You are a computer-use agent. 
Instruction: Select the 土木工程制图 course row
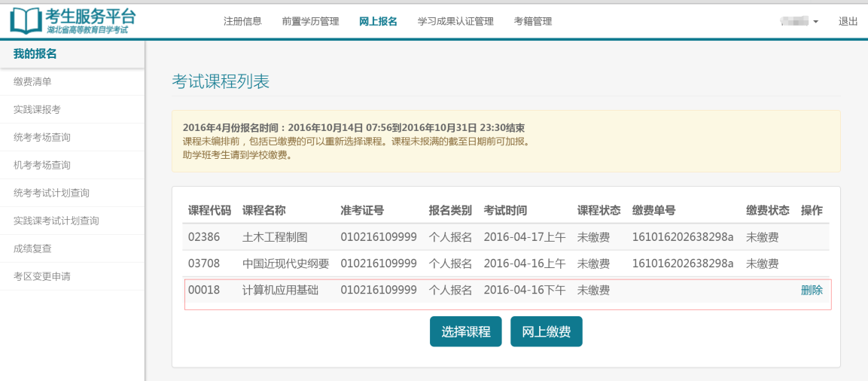(275, 237)
